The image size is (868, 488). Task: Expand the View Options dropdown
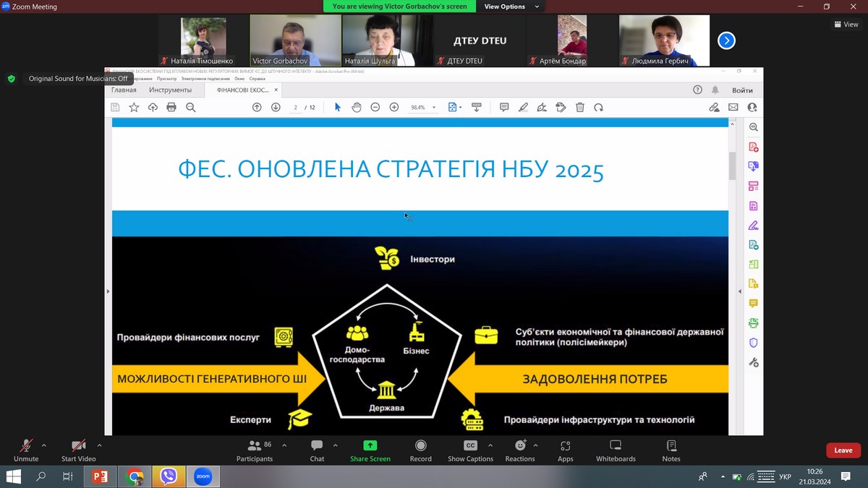511,7
